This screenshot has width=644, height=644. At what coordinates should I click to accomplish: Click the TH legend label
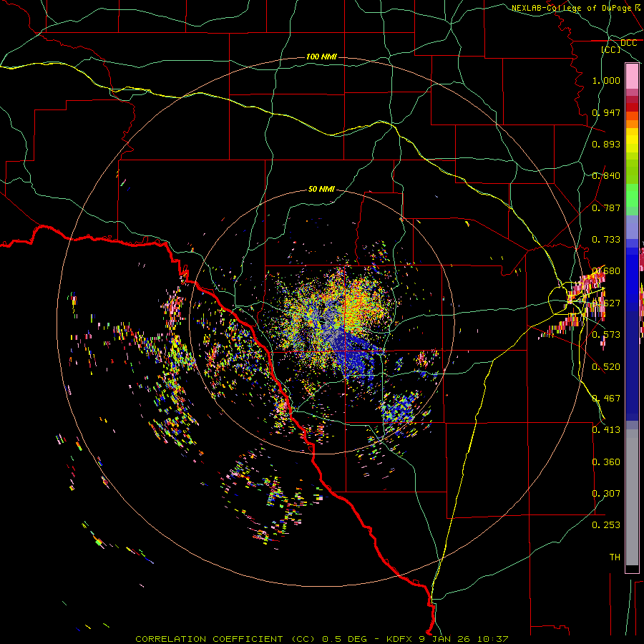pos(615,557)
